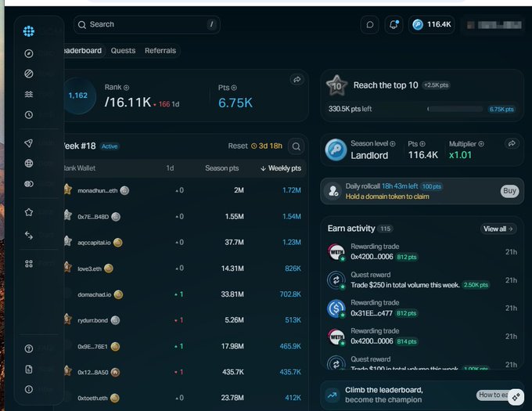Click the Active badge next to Week #18

(110, 146)
